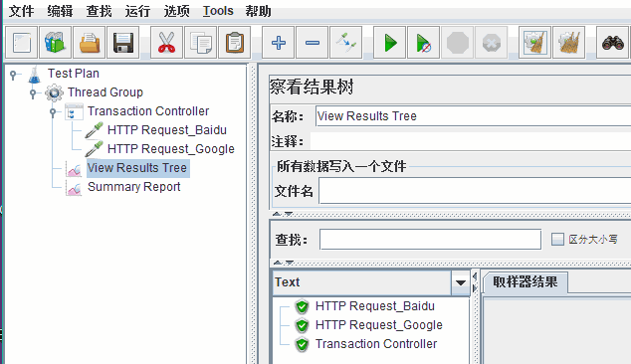
Task: Select View Results Tree in test tree
Action: pyautogui.click(x=137, y=168)
